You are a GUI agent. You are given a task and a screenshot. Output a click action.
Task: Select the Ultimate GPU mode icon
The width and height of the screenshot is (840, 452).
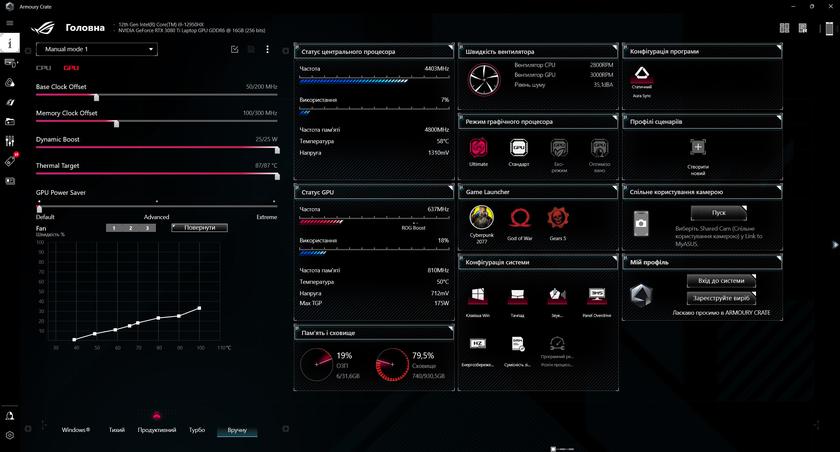coord(478,149)
